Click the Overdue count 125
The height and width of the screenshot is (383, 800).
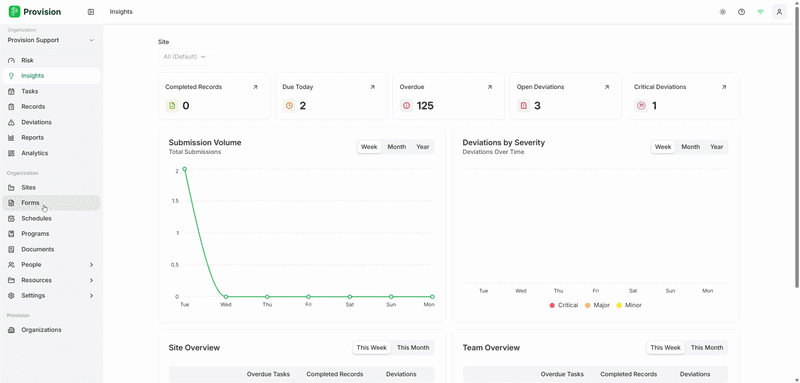(425, 106)
